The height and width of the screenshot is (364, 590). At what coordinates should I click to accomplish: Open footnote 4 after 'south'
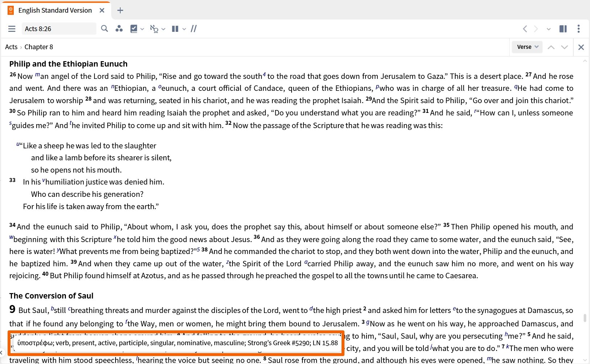pos(264,74)
